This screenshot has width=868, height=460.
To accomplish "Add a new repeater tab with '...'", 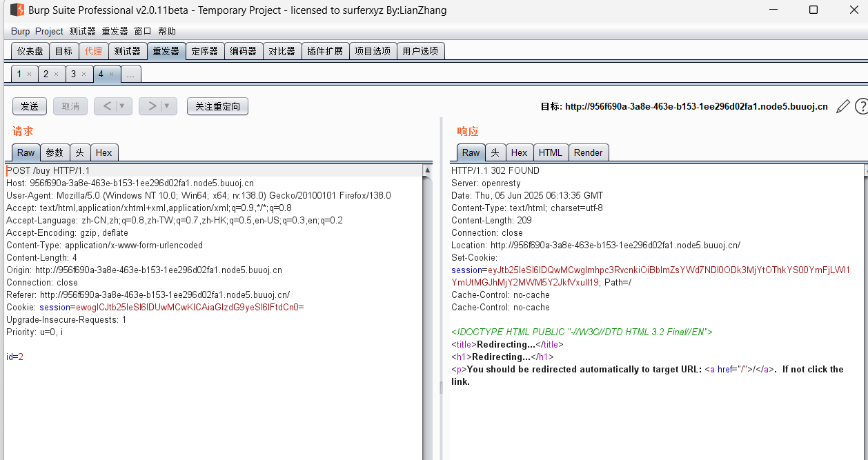I will [x=130, y=74].
